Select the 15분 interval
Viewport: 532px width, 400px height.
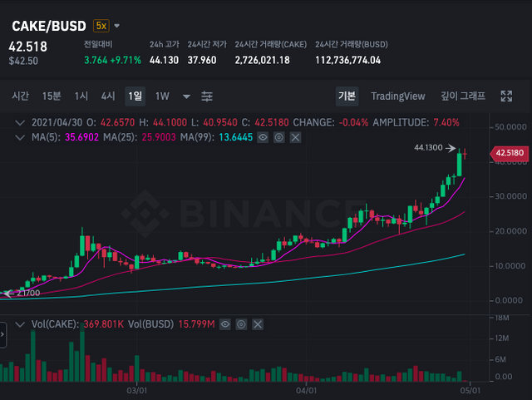click(x=52, y=96)
